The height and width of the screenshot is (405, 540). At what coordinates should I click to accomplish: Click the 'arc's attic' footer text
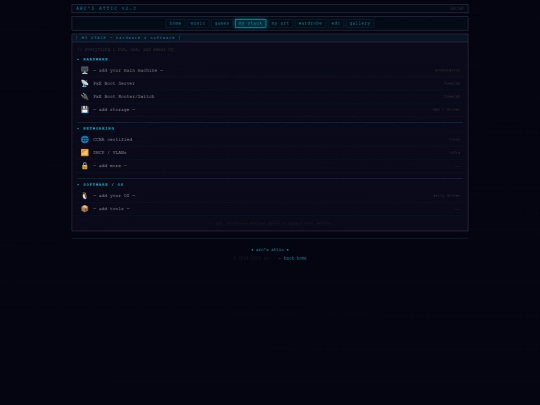[270, 250]
